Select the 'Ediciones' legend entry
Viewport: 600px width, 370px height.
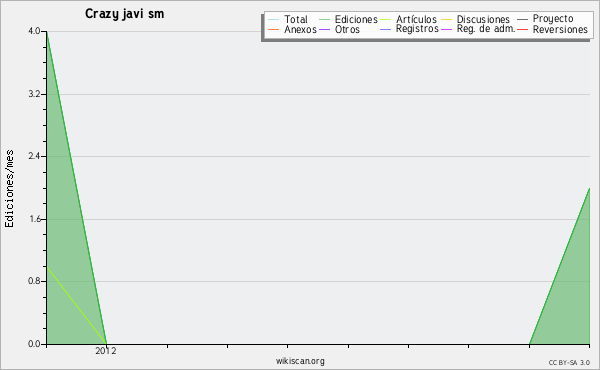click(356, 20)
